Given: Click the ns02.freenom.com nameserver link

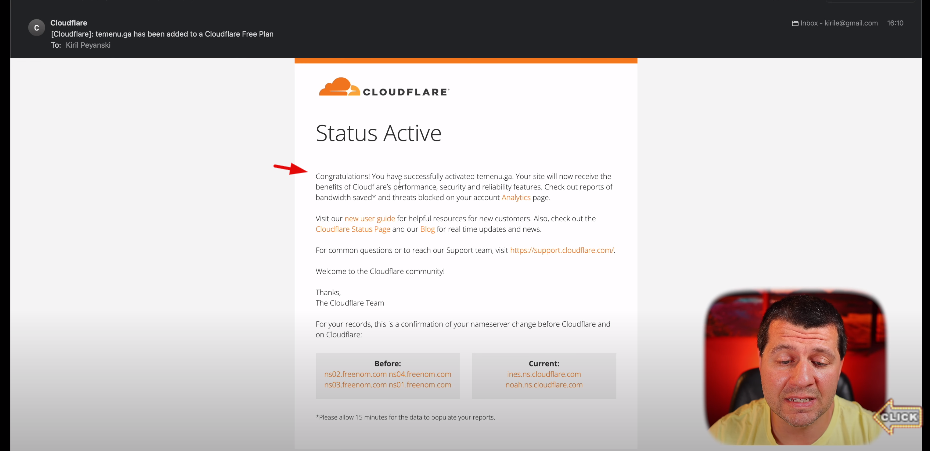Looking at the screenshot, I should [355, 374].
